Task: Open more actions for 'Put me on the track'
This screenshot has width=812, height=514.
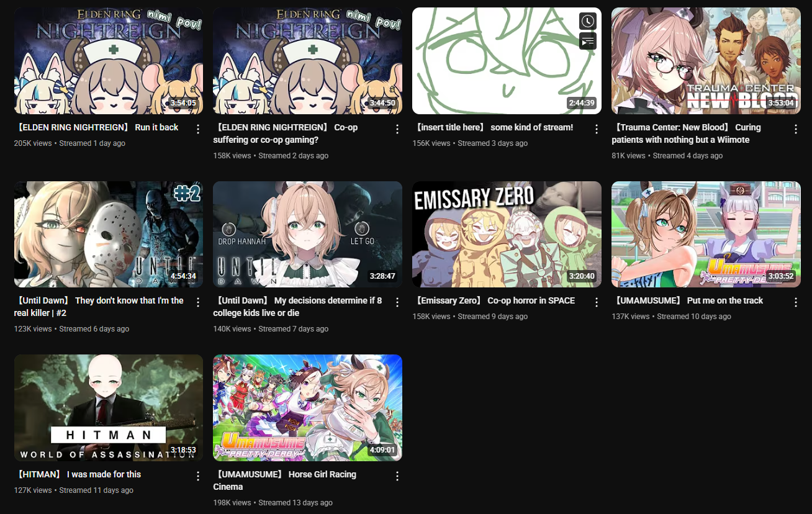Action: coord(796,302)
